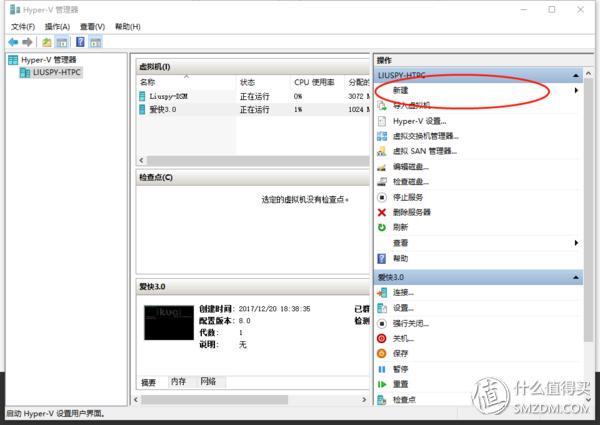Click the 编辑磁盘 icon
The image size is (600, 425).
click(x=382, y=167)
